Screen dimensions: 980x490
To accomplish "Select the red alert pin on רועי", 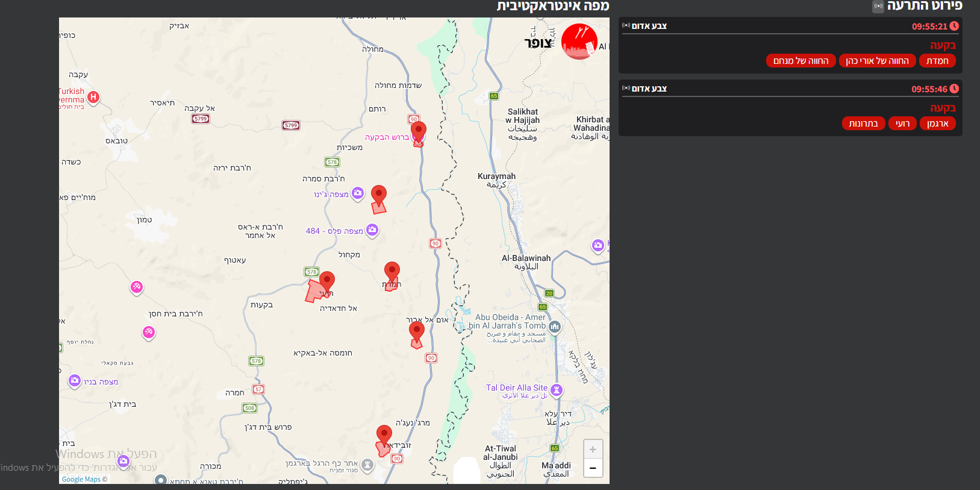I will pyautogui.click(x=327, y=283).
